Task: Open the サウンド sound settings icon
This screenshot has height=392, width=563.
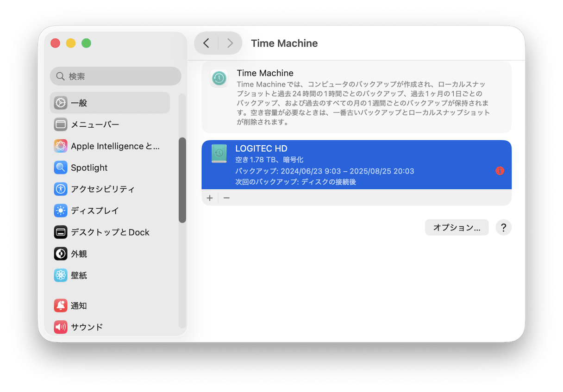Action: click(61, 327)
